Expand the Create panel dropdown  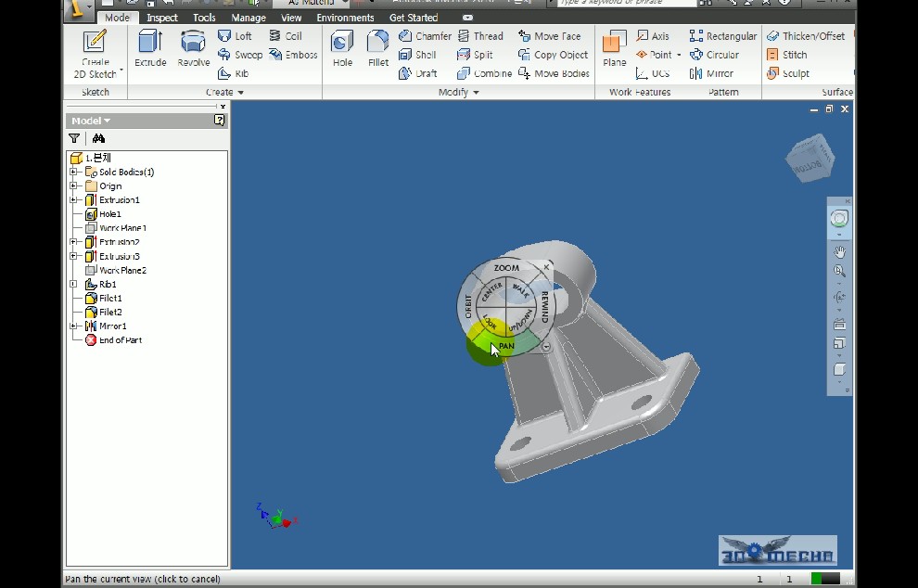224,92
